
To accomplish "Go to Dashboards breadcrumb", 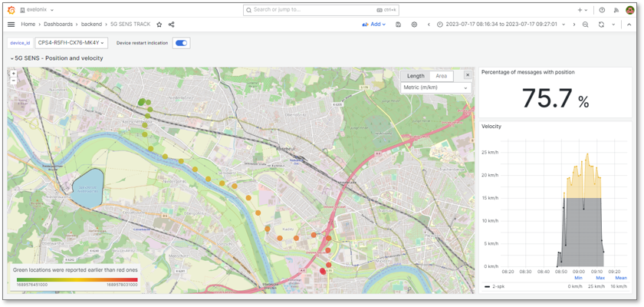I will [x=58, y=25].
